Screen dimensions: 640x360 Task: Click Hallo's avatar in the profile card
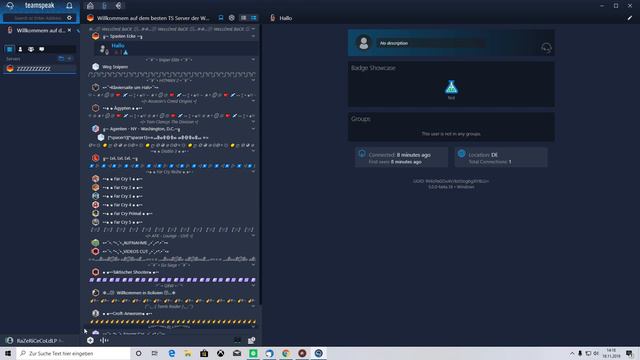click(363, 43)
